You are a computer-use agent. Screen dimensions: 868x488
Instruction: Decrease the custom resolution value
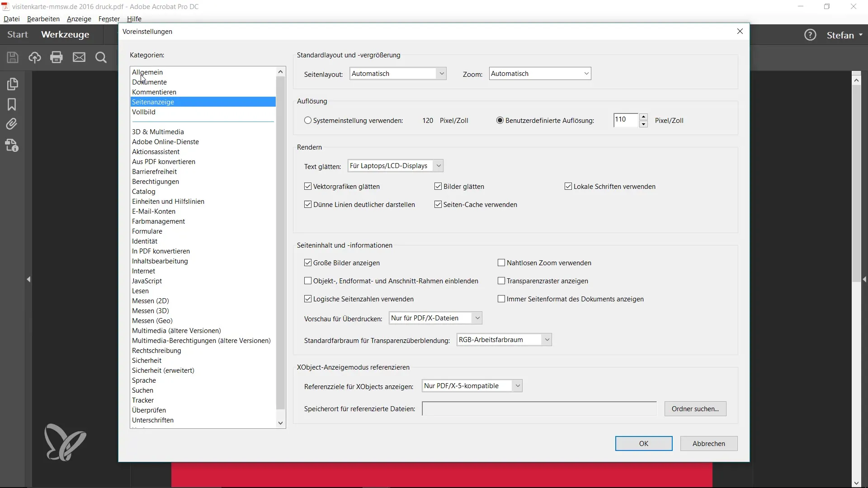[x=644, y=124]
